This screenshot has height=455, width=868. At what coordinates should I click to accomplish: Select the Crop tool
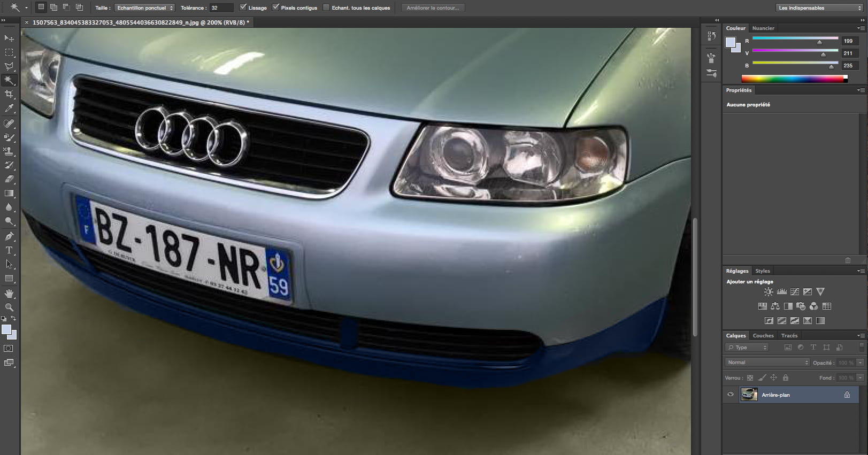9,94
